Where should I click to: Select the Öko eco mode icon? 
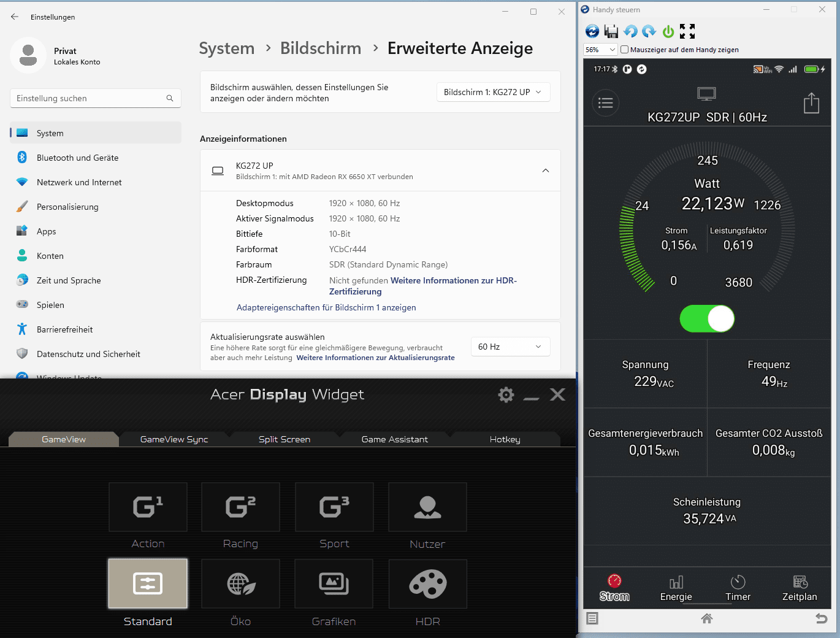[x=240, y=584]
